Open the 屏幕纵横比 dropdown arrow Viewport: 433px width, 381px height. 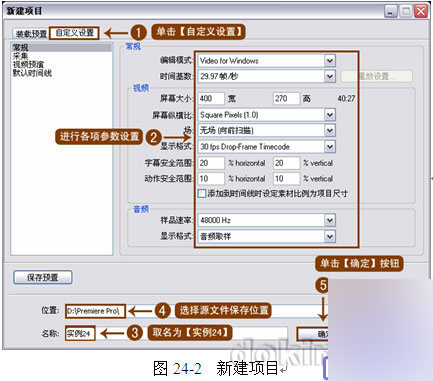330,115
